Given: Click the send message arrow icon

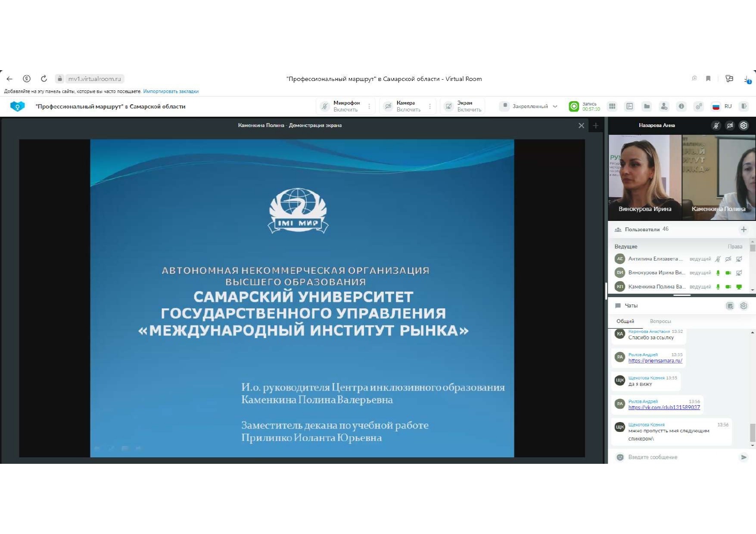Looking at the screenshot, I should point(744,457).
